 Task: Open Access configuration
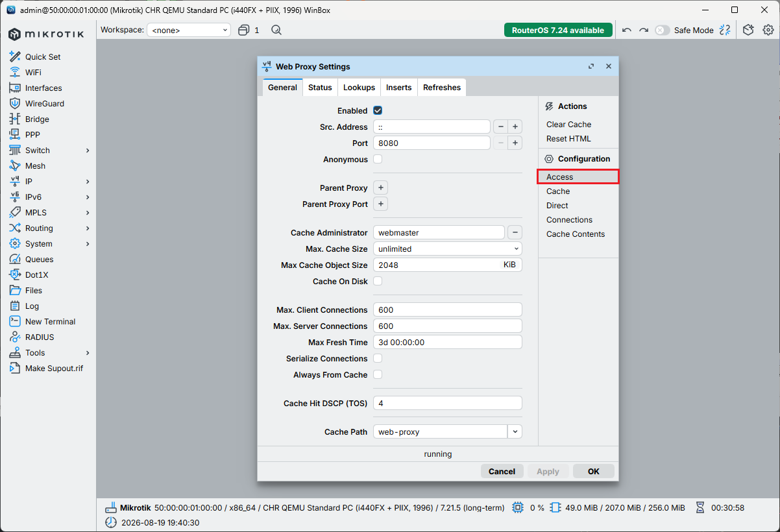click(578, 177)
